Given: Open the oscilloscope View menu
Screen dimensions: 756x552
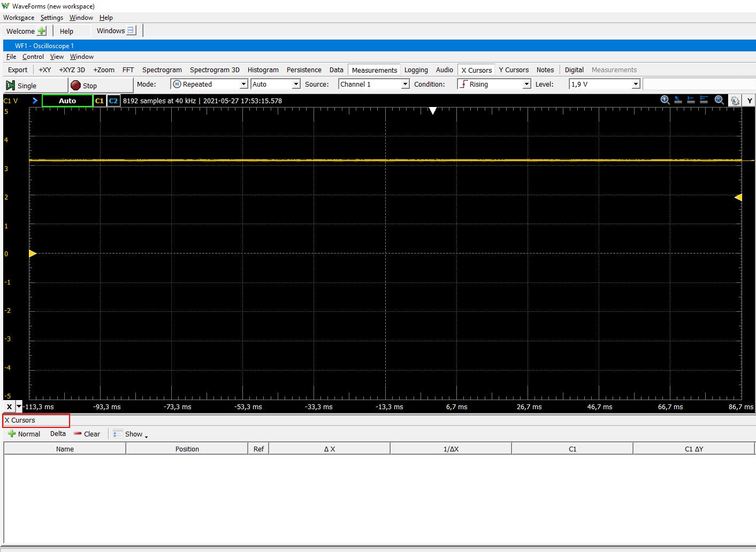Looking at the screenshot, I should (57, 57).
